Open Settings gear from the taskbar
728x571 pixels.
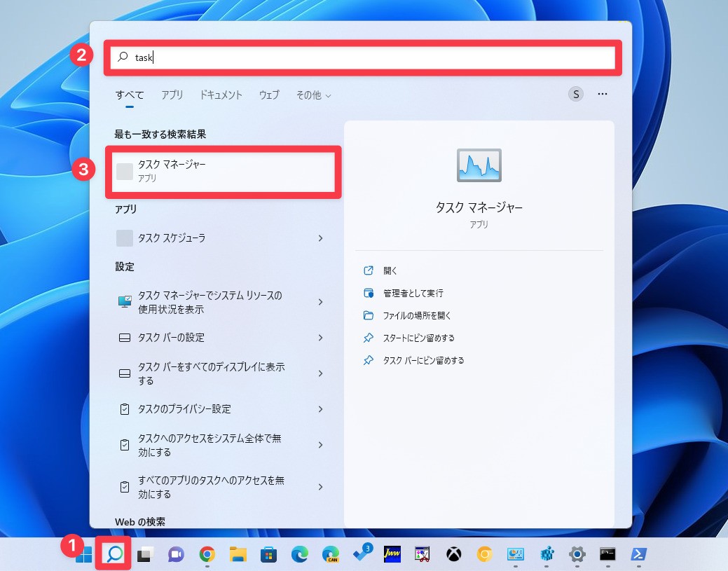pyautogui.click(x=577, y=553)
